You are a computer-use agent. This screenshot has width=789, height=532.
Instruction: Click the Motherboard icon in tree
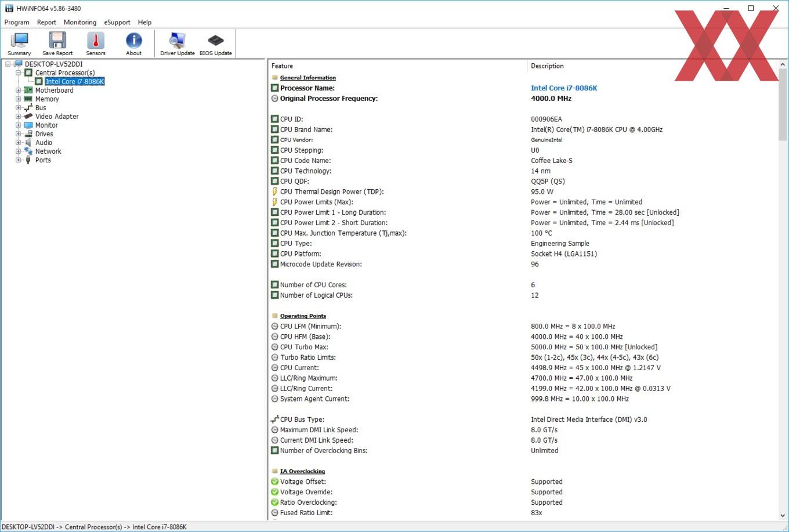(28, 90)
